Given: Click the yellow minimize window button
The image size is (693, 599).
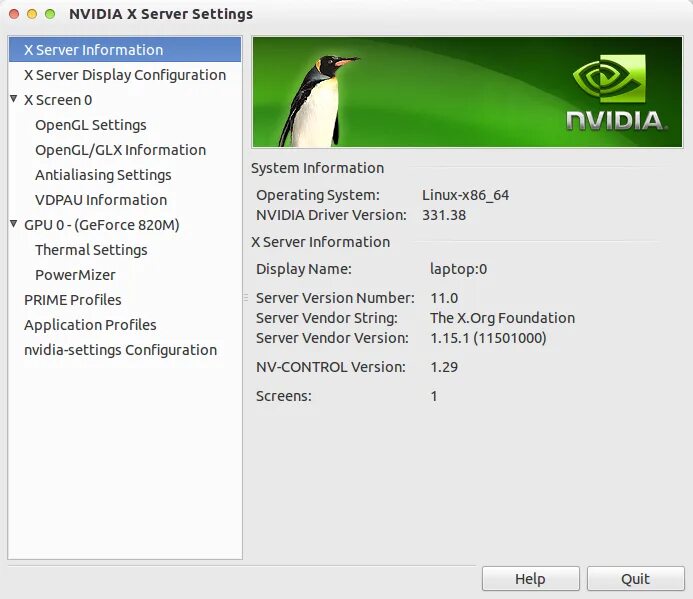Looking at the screenshot, I should click(x=32, y=14).
